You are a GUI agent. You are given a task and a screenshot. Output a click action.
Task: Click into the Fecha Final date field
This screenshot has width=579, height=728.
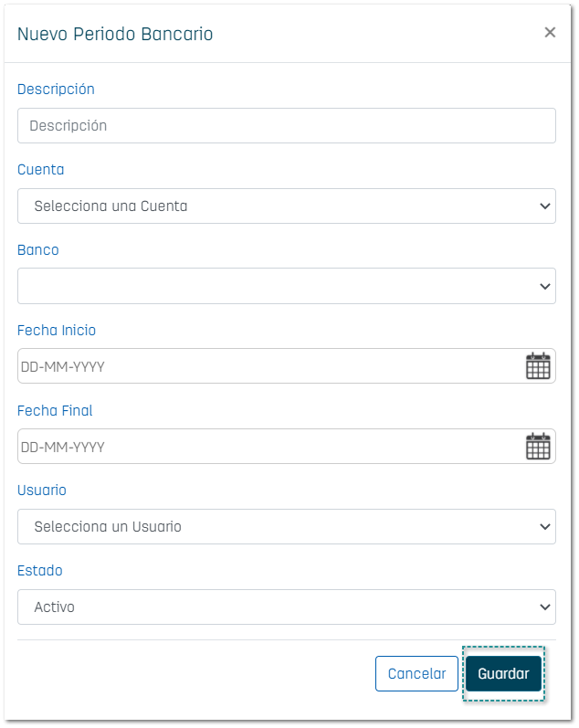265,447
